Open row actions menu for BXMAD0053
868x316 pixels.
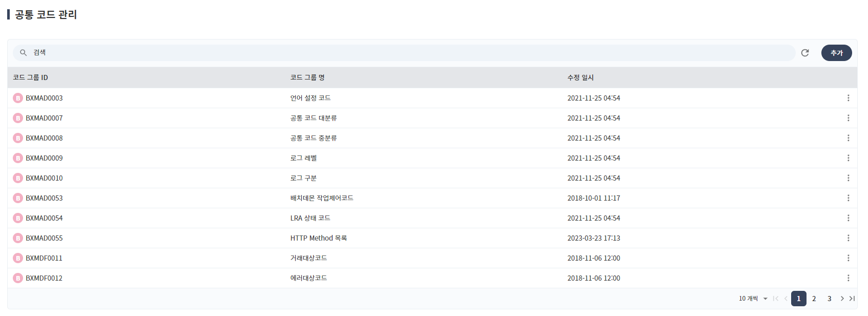848,198
